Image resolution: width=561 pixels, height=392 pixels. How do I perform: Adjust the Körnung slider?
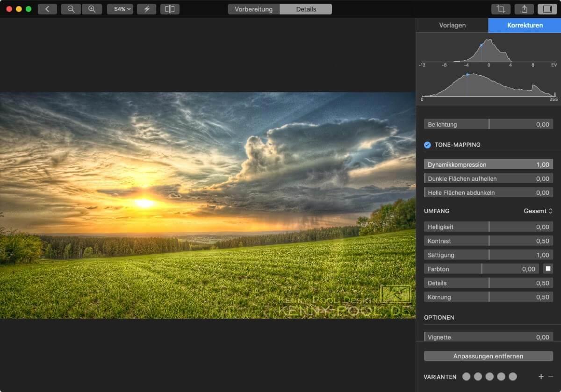point(489,297)
